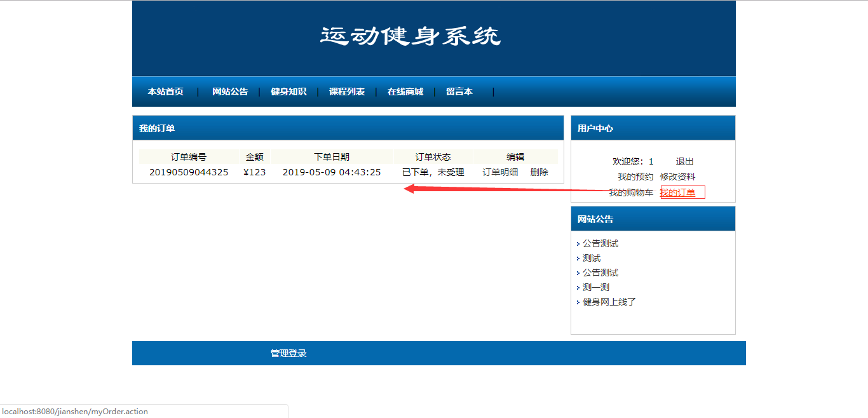Select order number 20190509044325 cell
This screenshot has width=868, height=418.
189,172
